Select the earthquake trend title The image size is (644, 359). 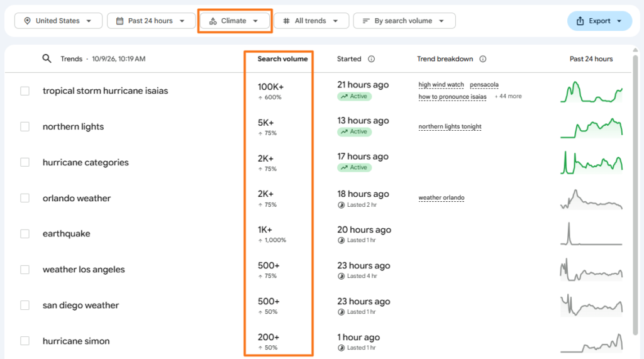coord(67,234)
